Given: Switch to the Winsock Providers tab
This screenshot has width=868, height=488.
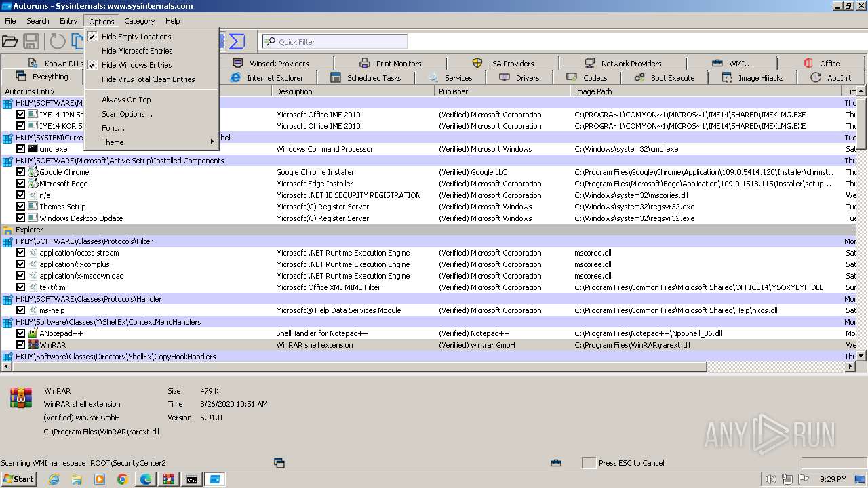Looking at the screenshot, I should 271,64.
